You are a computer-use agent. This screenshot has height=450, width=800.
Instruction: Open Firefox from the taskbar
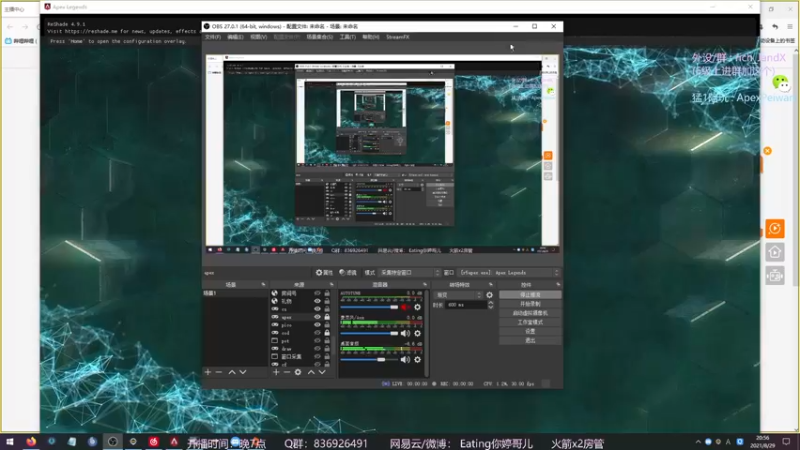[x=31, y=442]
